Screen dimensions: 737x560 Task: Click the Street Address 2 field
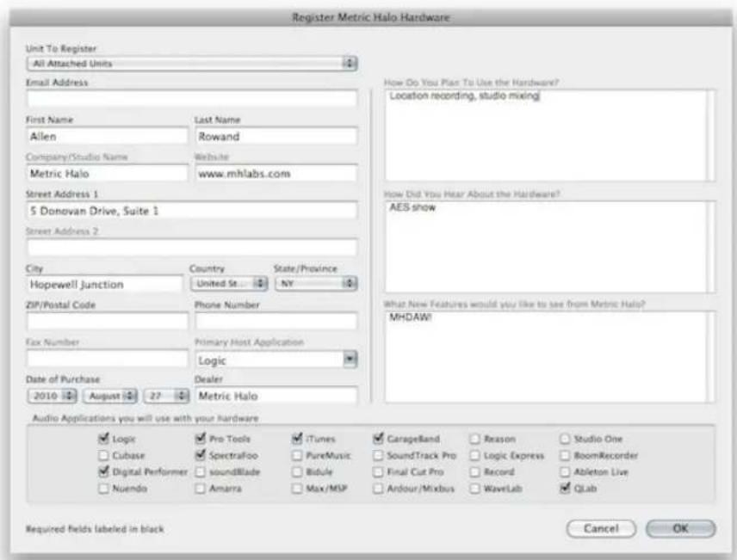click(192, 247)
